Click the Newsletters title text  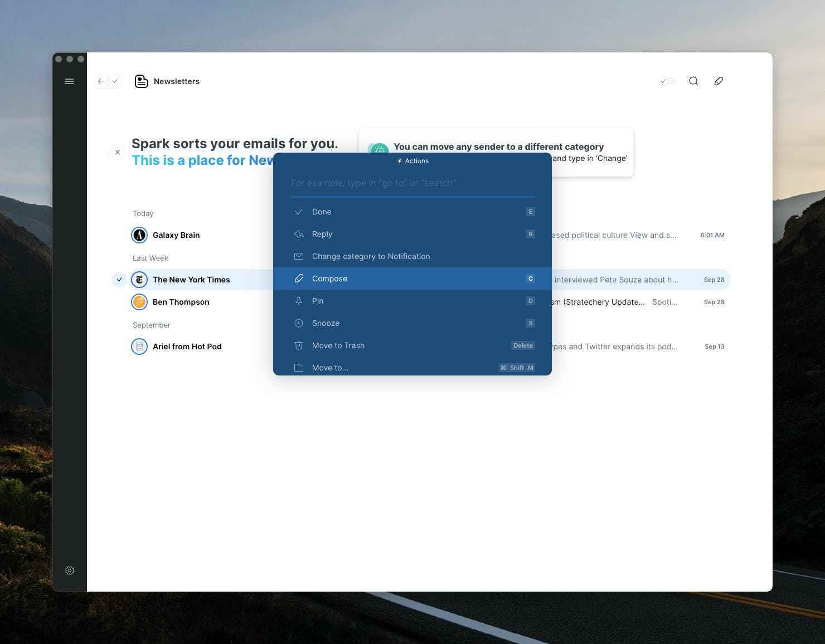(177, 81)
